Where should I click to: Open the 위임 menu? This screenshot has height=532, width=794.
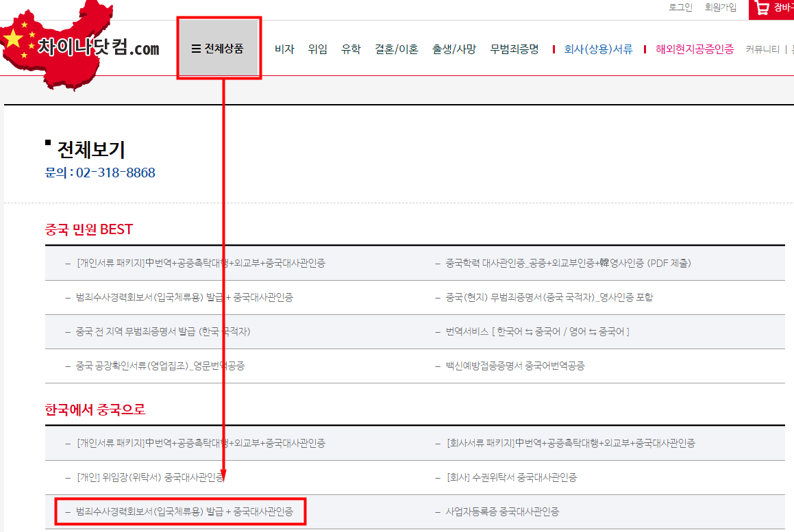(317, 49)
